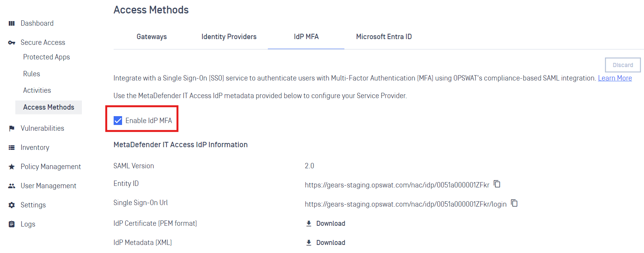Select the Microsoft Entra ID tab
The height and width of the screenshot is (253, 644).
[384, 37]
